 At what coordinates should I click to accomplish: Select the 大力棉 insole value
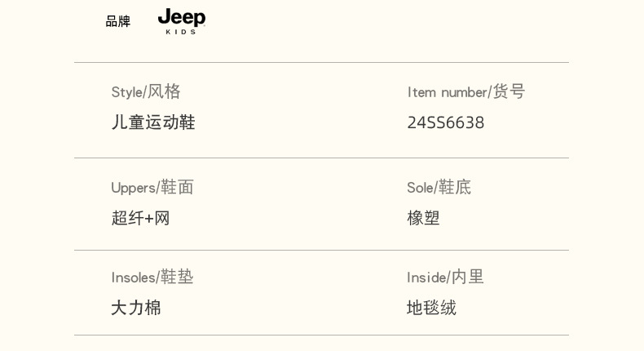pos(136,308)
